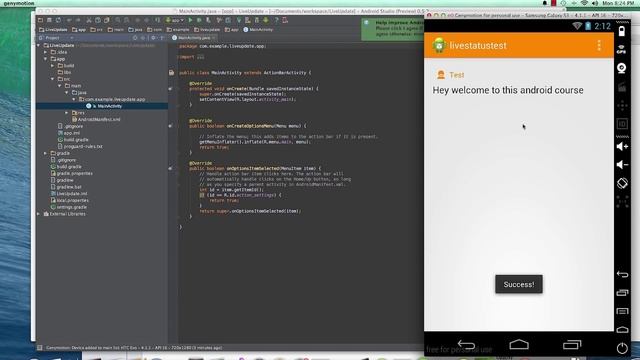Switch to the MainActivity.java editor tab
Viewport: 640px width, 360px height.
coord(193,38)
